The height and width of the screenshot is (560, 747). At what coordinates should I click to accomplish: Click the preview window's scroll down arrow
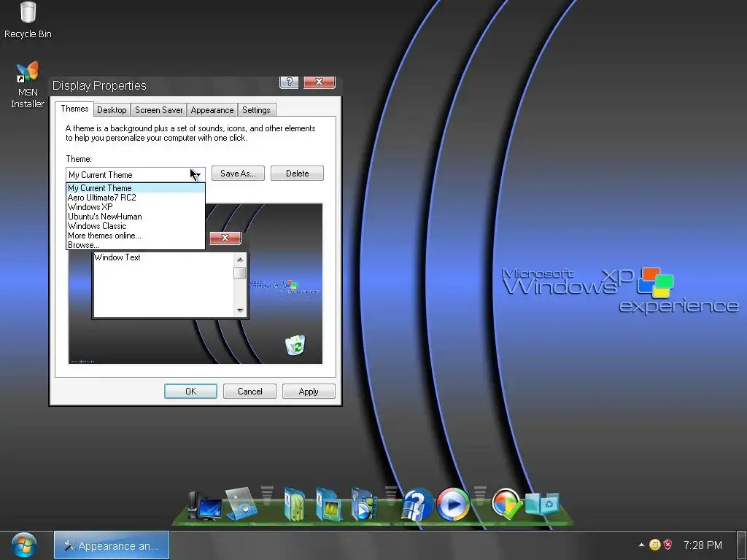coord(240,311)
